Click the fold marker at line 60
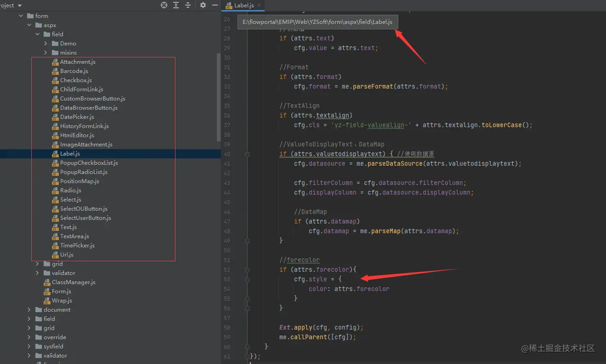 [247, 347]
